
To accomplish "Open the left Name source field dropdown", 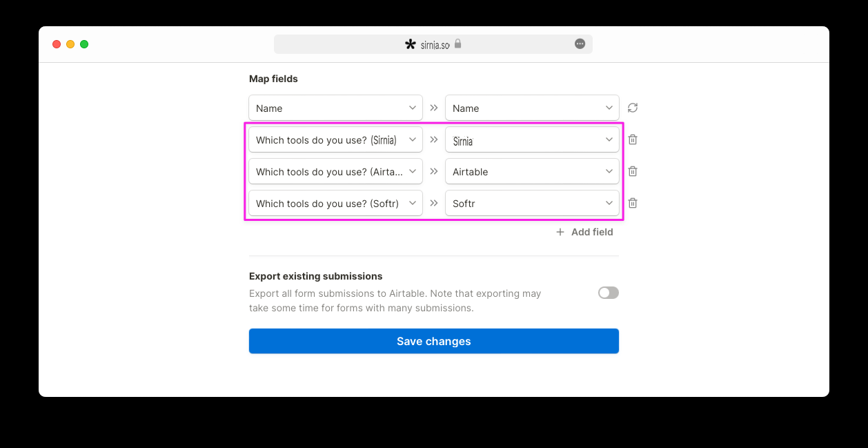I will 335,108.
